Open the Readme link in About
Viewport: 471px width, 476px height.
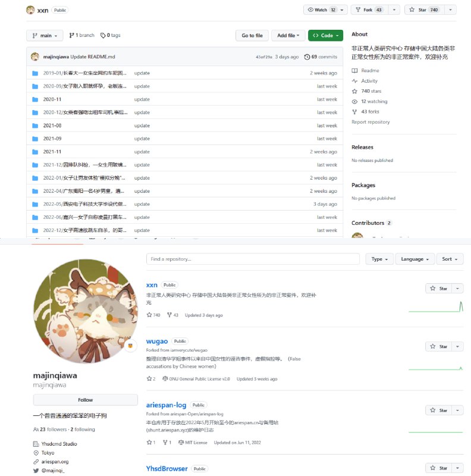(x=365, y=70)
